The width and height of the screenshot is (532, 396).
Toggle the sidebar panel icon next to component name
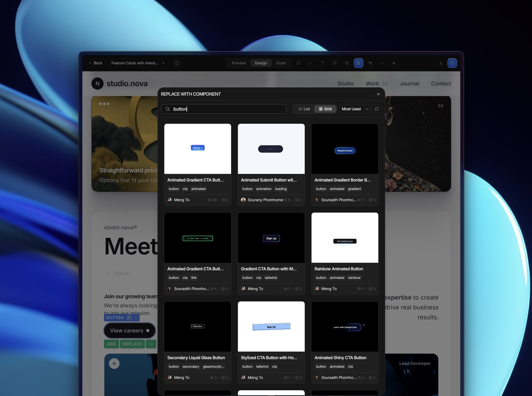pos(177,63)
